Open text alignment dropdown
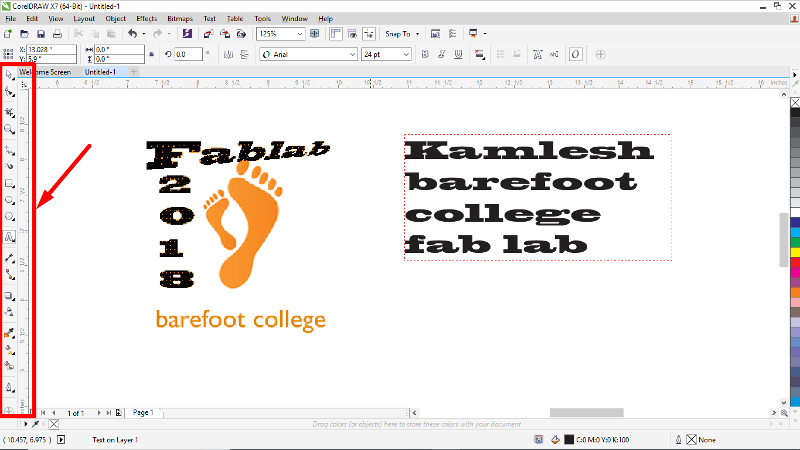The image size is (800, 450). click(x=480, y=54)
